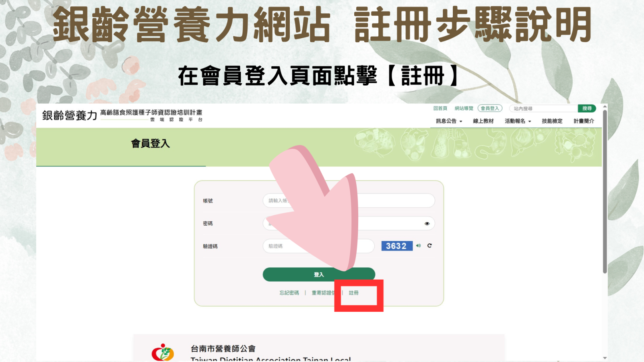Refresh the captcha code icon
Screen dimensions: 644x362
pyautogui.click(x=429, y=246)
